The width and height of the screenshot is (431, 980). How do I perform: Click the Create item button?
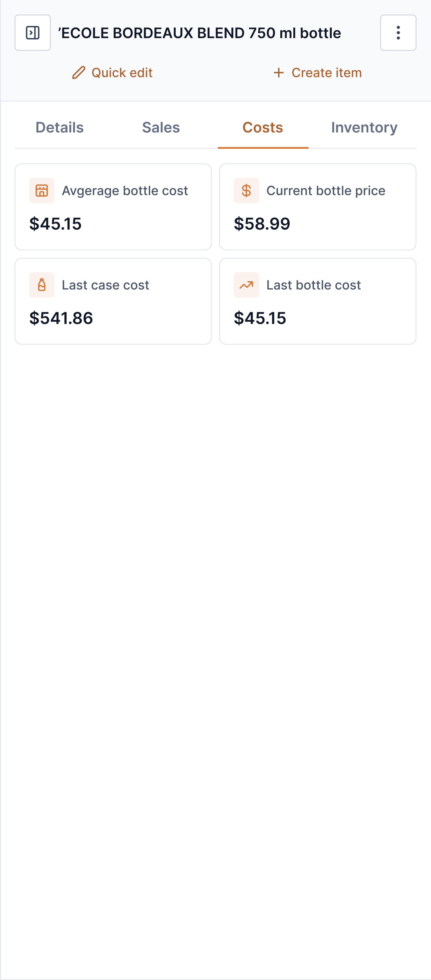(318, 73)
